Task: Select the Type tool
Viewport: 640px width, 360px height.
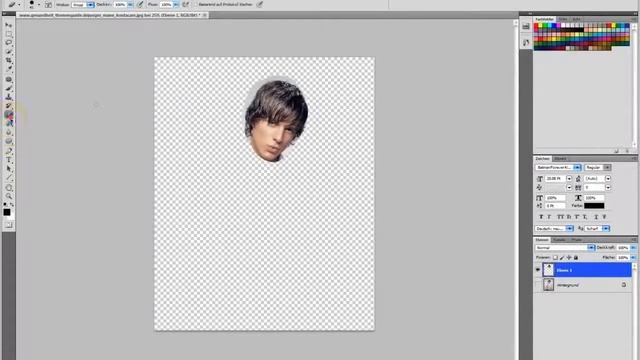Action: [x=9, y=160]
